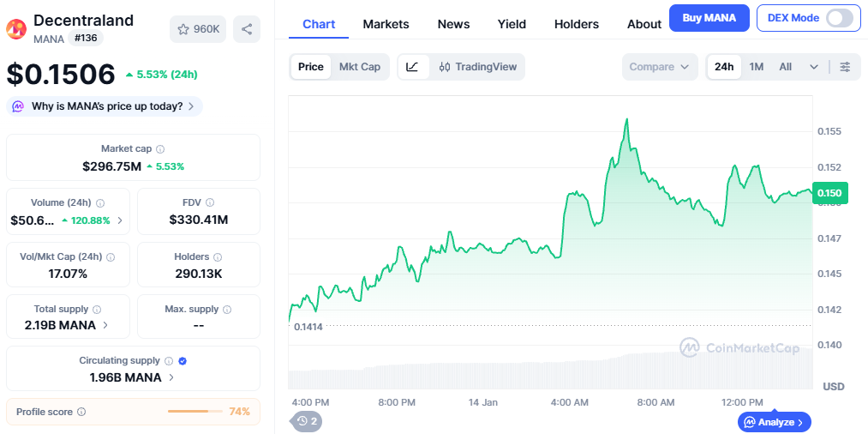Screen dimensions: 868x434
Task: Click the $296.75M market cap value
Action: tap(112, 166)
